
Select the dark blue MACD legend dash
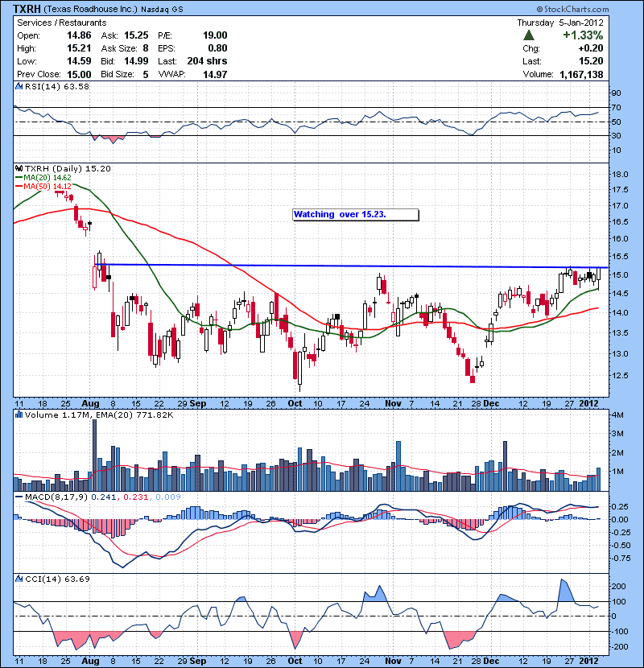point(19,497)
